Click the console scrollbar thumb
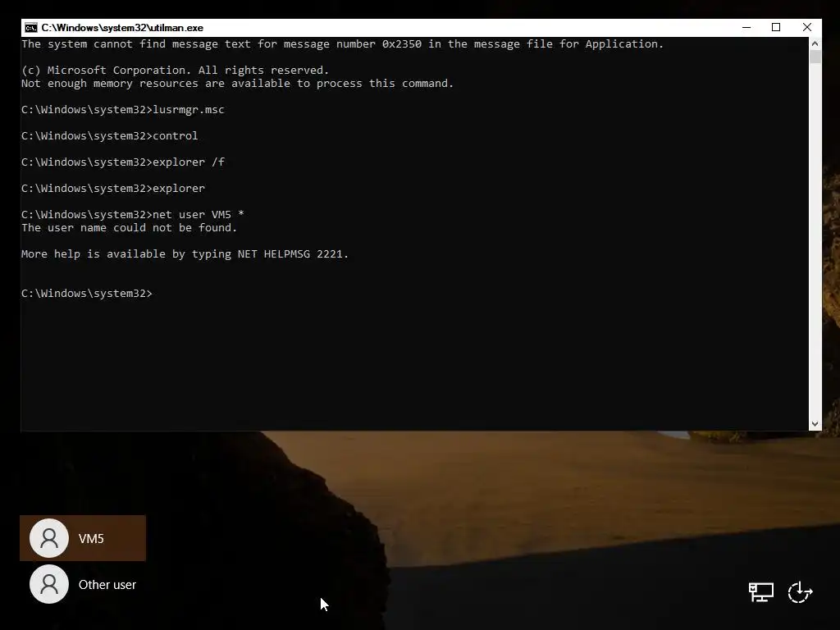The height and width of the screenshot is (630, 840). [x=815, y=57]
